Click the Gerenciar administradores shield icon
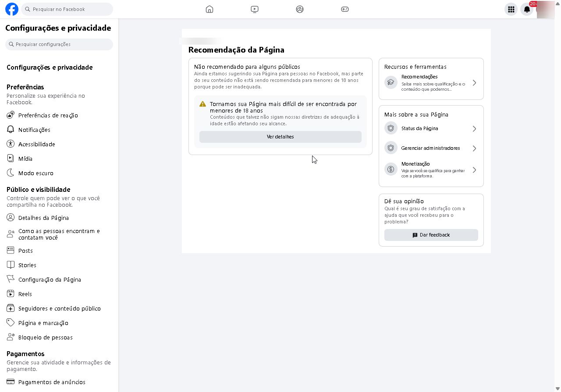The height and width of the screenshot is (392, 561). click(x=391, y=148)
